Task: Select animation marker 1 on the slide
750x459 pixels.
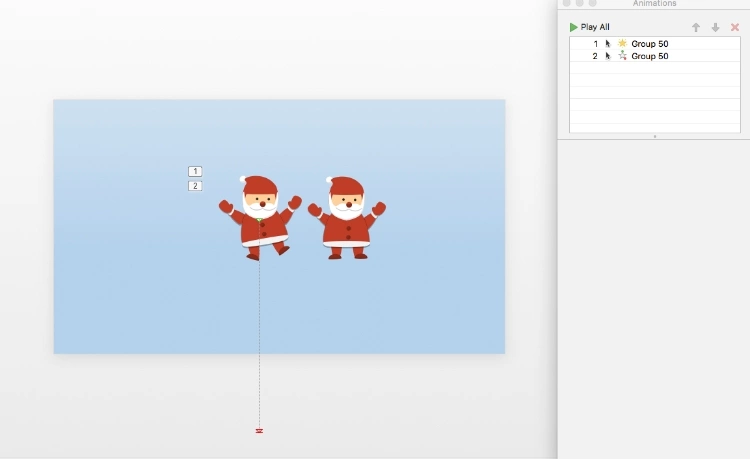Action: (195, 171)
